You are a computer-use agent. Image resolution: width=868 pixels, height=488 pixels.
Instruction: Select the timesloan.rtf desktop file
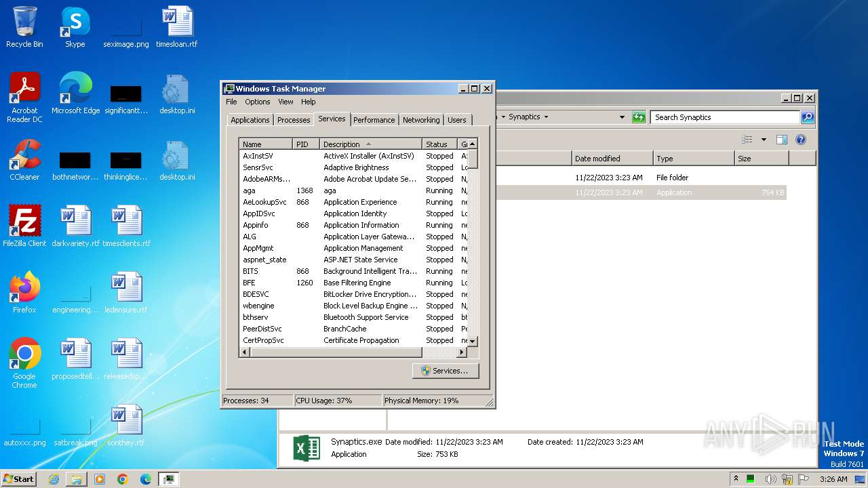tap(176, 27)
